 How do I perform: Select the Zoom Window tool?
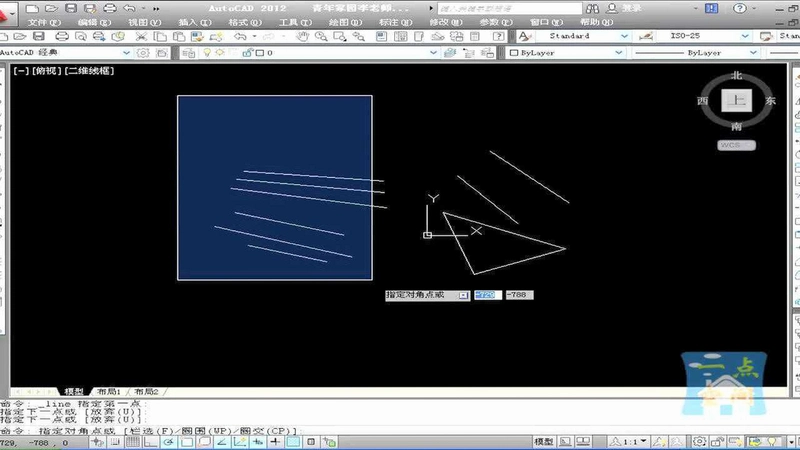(340, 36)
